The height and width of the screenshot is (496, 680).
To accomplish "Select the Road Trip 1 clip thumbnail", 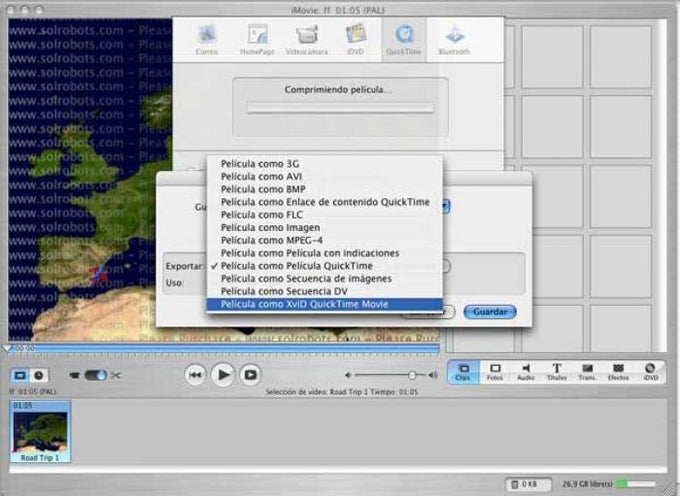I will coord(40,432).
